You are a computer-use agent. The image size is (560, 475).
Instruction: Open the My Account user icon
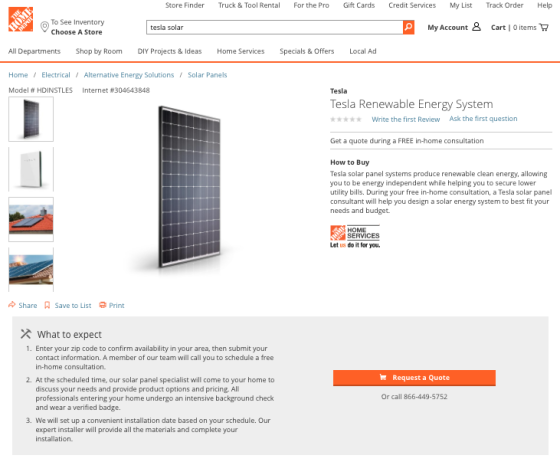tap(476, 27)
